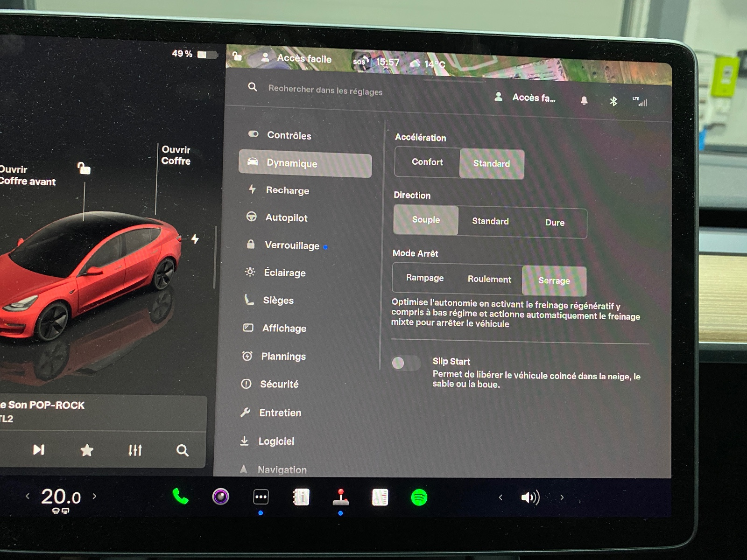Open notifications bell icon

click(584, 100)
